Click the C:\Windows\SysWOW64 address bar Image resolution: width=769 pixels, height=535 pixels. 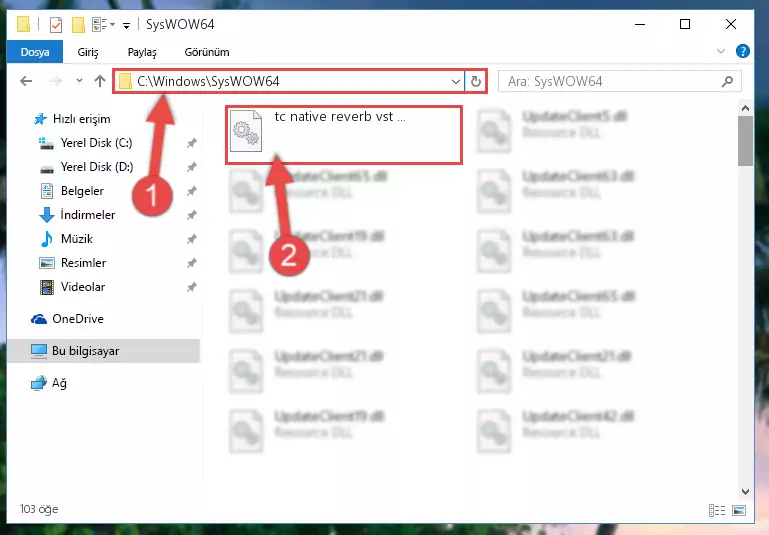[289, 81]
